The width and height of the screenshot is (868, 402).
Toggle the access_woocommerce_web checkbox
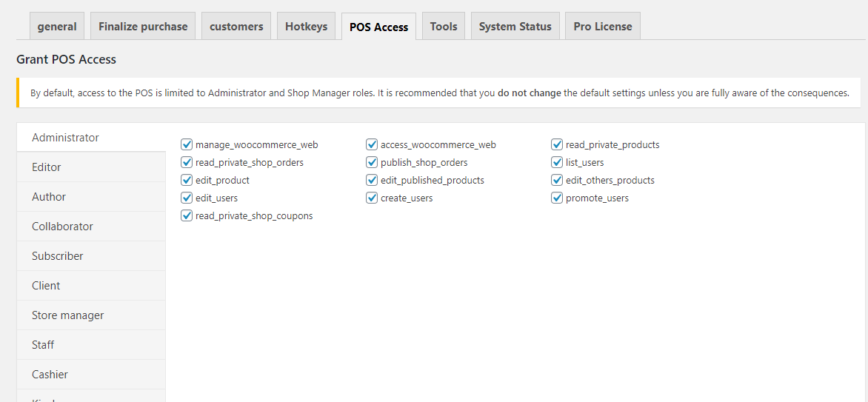tap(372, 145)
